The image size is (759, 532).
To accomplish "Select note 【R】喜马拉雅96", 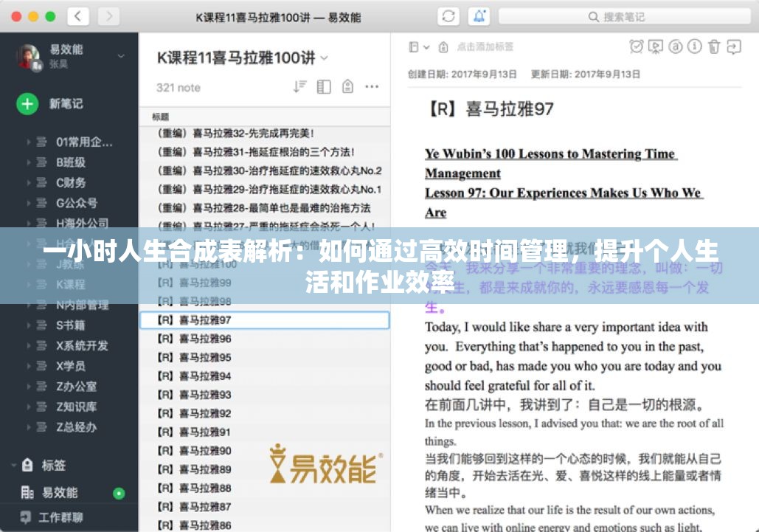I will point(264,339).
